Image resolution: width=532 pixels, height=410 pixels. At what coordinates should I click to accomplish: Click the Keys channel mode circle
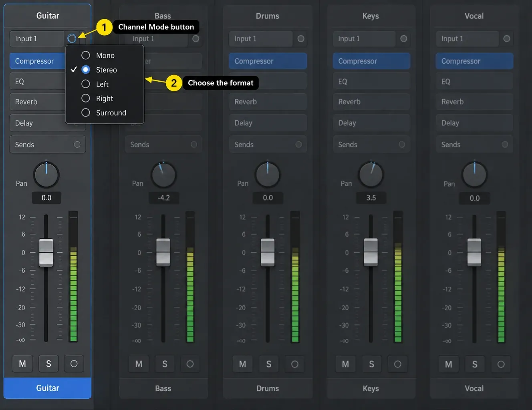[404, 39]
